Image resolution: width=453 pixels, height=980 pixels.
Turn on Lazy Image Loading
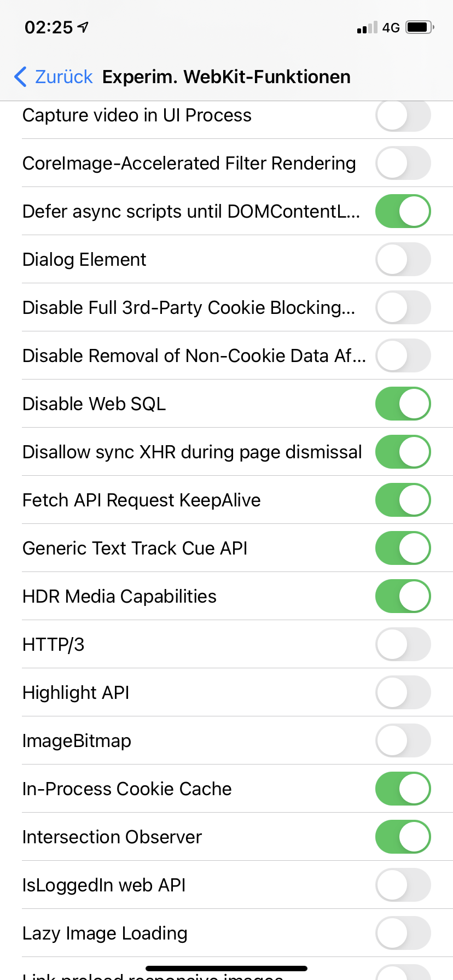(x=403, y=933)
